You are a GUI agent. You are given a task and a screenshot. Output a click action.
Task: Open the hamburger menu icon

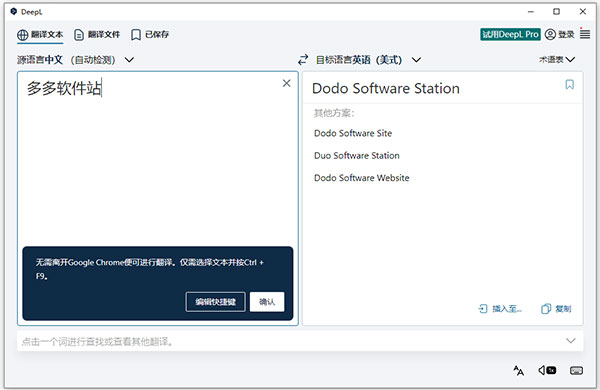coord(585,34)
